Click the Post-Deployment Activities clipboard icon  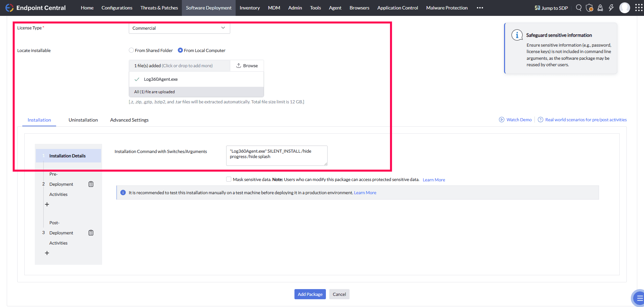tap(91, 233)
